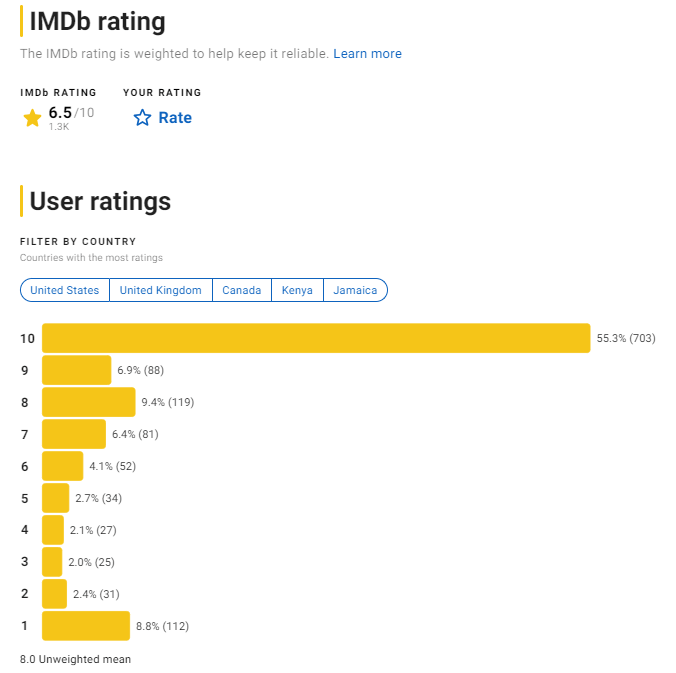Image resolution: width=676 pixels, height=673 pixels.
Task: Choose the Jamaica country filter
Action: click(x=355, y=290)
